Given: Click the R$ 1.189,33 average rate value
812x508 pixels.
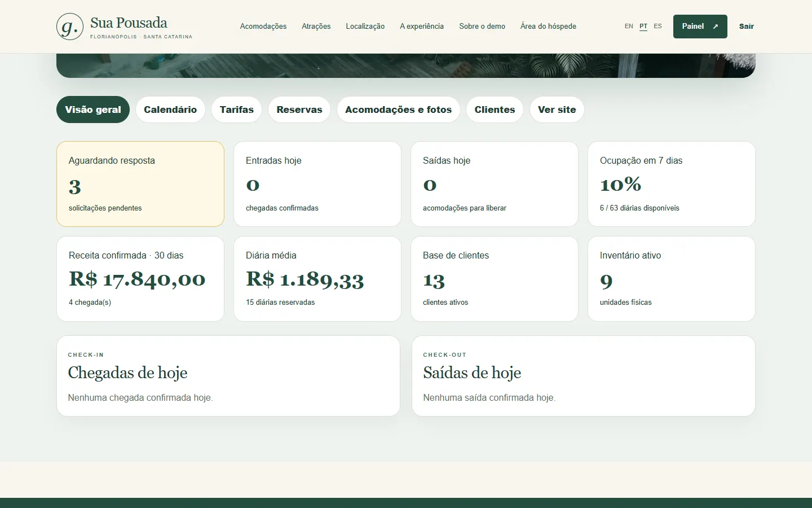Looking at the screenshot, I should coord(305,279).
